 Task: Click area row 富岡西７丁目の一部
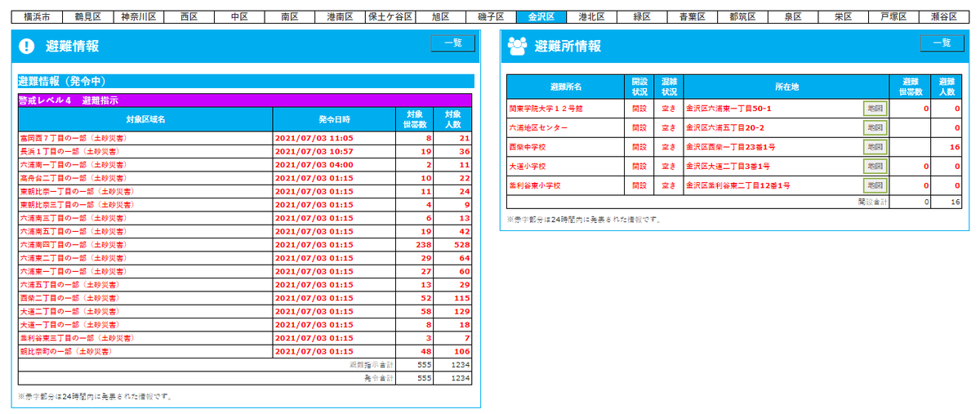(x=245, y=138)
